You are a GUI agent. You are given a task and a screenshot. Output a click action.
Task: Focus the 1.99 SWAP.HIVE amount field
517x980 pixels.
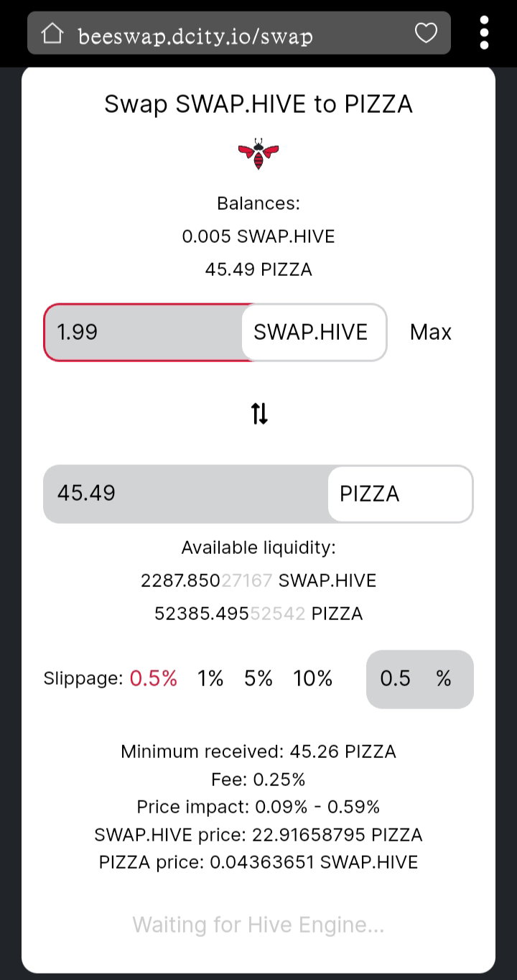tap(144, 332)
